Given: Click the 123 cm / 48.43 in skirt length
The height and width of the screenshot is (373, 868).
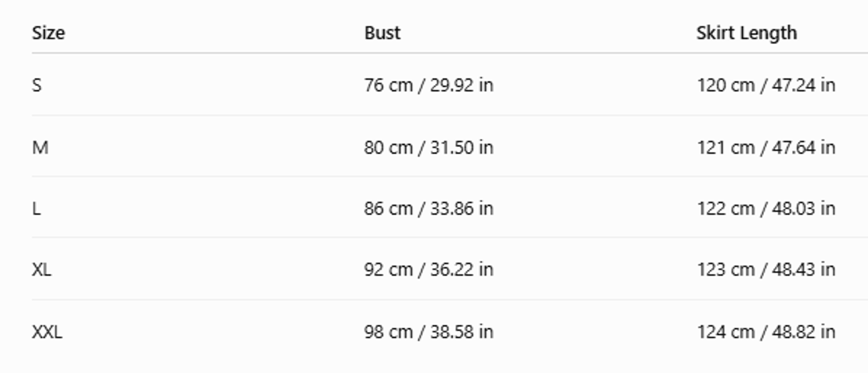Looking at the screenshot, I should coord(766,269).
